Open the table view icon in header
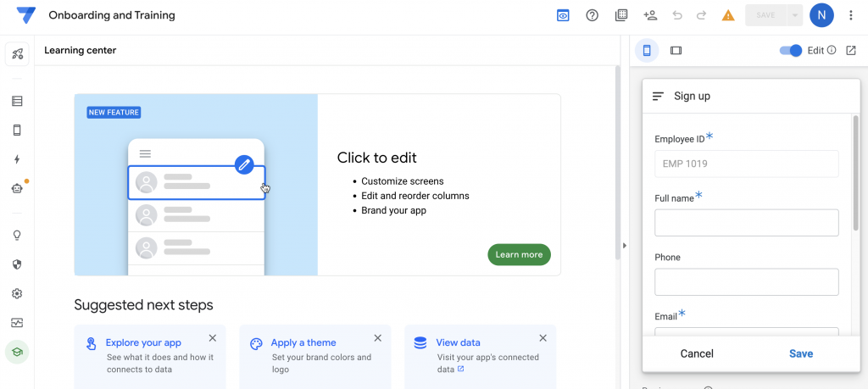 pyautogui.click(x=621, y=15)
